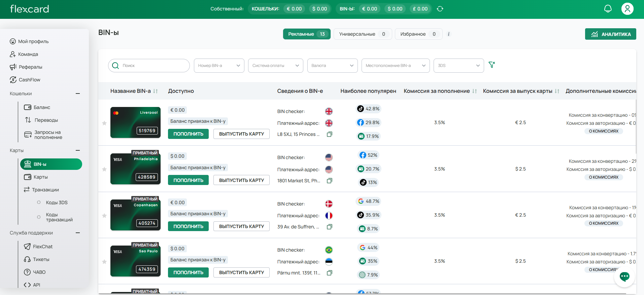Collapse the Кошельки sidebar section
This screenshot has width=644, height=295.
click(78, 94)
